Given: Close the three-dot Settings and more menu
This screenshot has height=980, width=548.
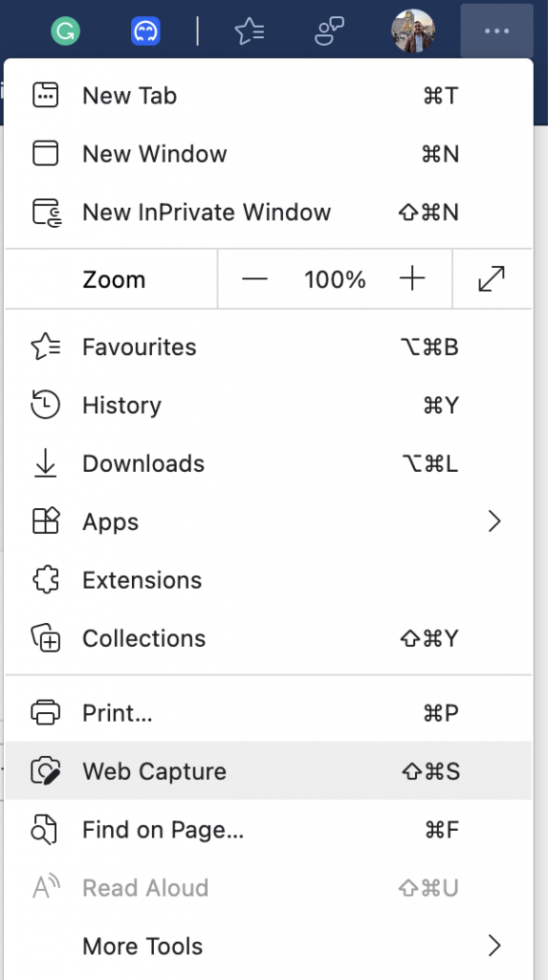Looking at the screenshot, I should [496, 31].
